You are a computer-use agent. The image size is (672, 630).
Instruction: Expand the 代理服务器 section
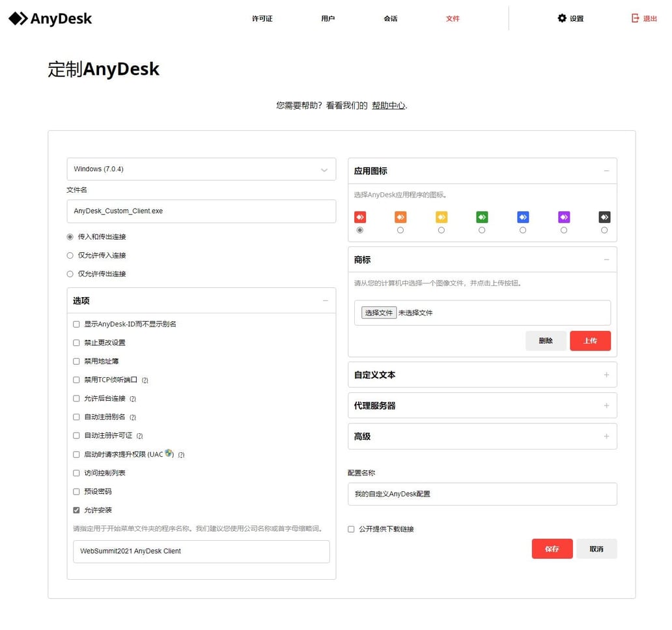click(x=606, y=406)
